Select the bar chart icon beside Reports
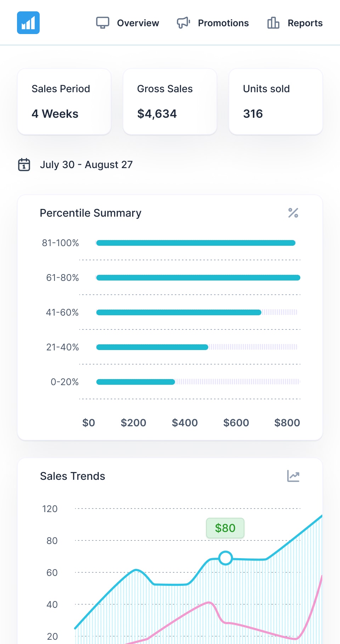 pyautogui.click(x=273, y=22)
